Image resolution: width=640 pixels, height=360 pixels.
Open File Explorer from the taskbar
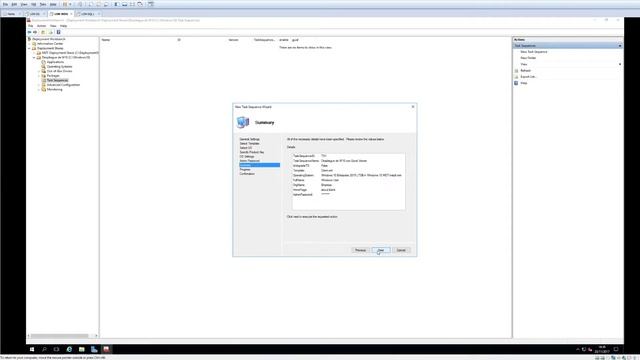click(x=82, y=349)
